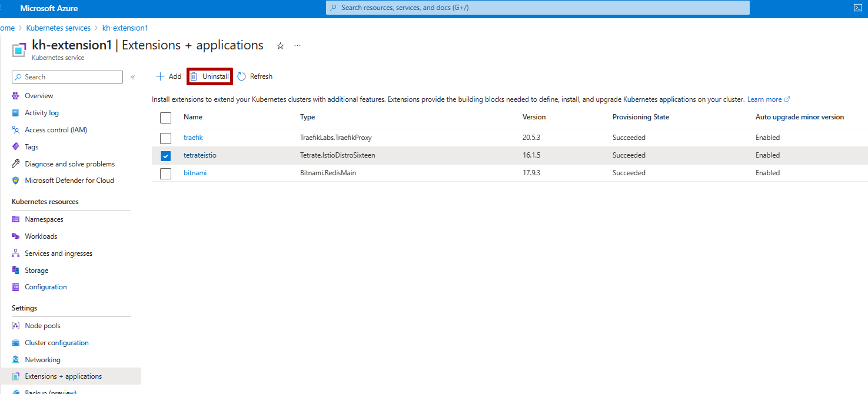868x394 pixels.
Task: Open the traefik extension link
Action: 193,138
